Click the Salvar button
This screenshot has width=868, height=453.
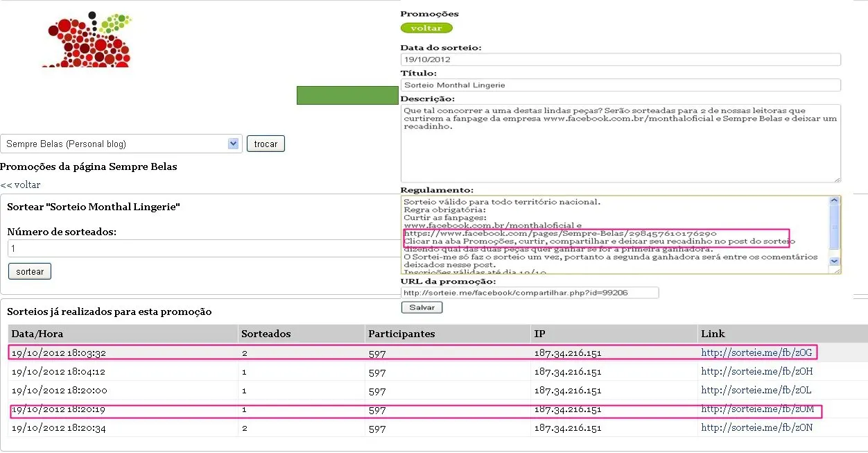coord(422,307)
